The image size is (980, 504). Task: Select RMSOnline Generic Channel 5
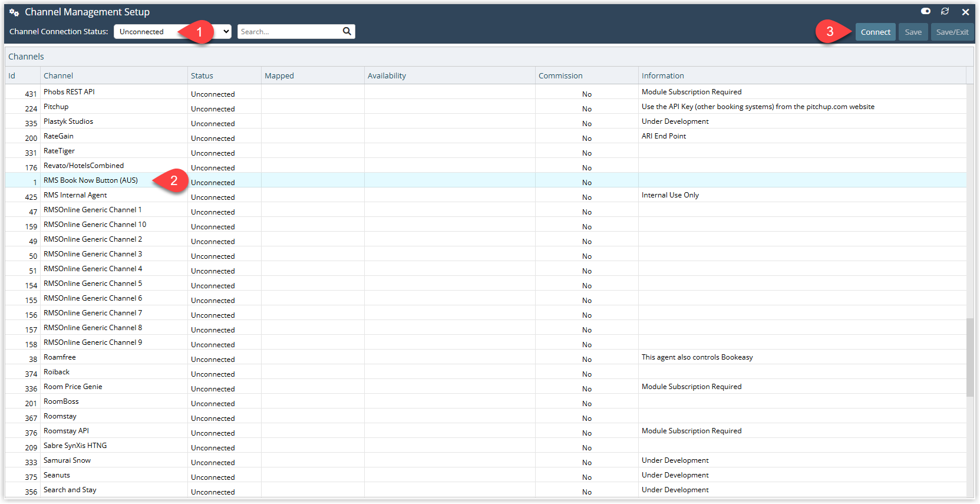coord(93,284)
